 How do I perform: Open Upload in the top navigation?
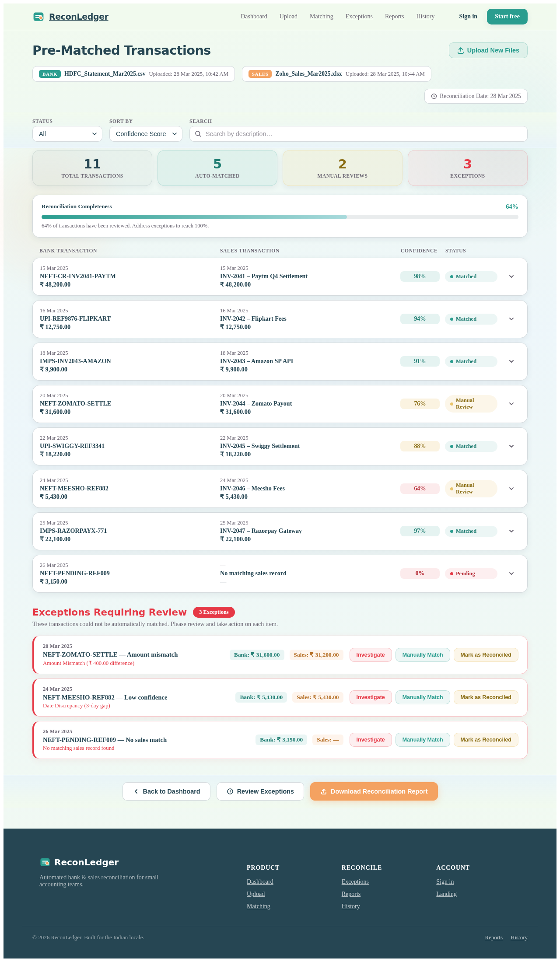[288, 17]
